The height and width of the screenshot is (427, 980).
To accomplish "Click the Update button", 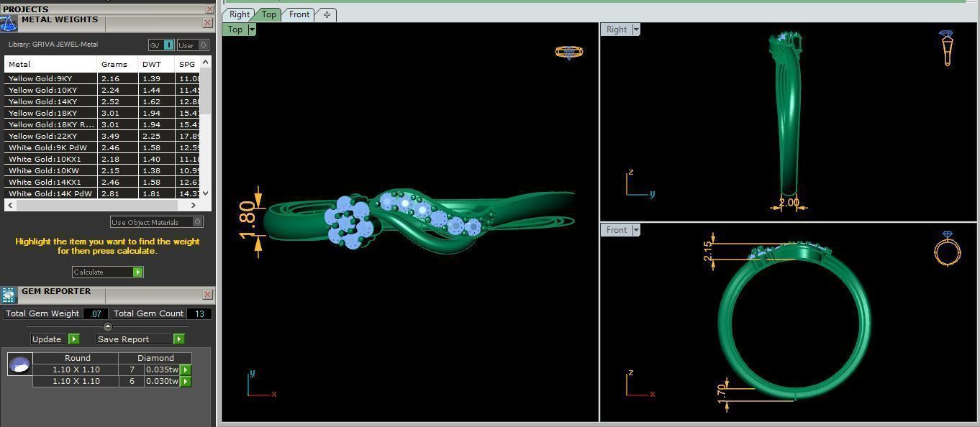I will pos(55,339).
